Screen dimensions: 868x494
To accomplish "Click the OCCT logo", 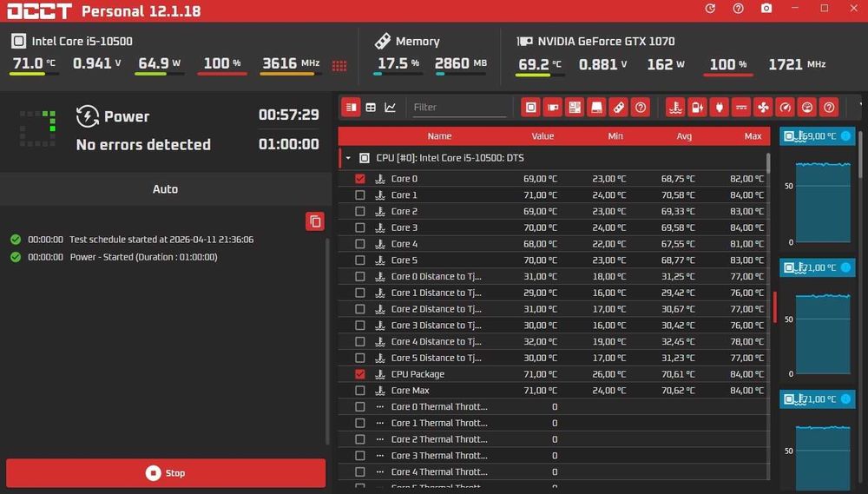I will [x=39, y=11].
